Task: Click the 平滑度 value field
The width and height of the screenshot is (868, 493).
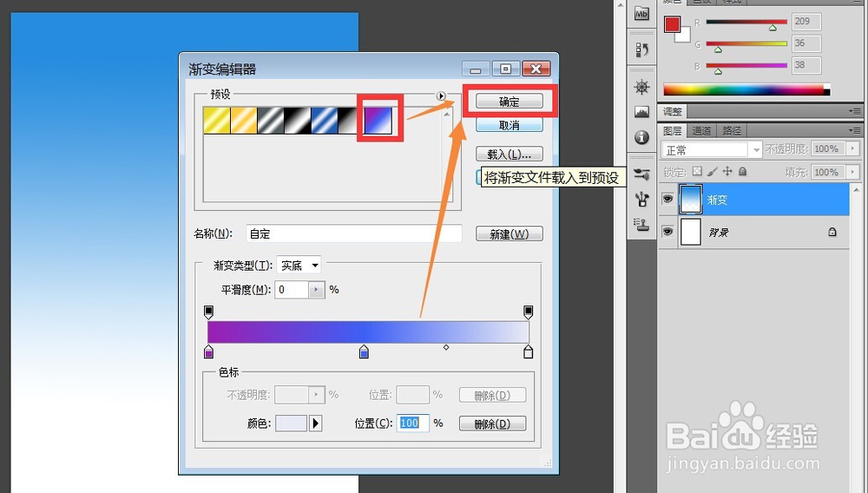Action: point(292,289)
